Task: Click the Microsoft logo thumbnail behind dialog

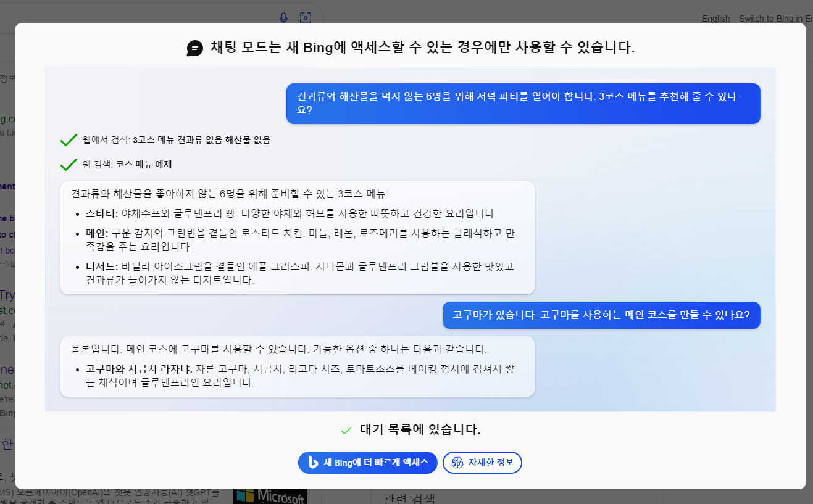Action: pyautogui.click(x=270, y=496)
